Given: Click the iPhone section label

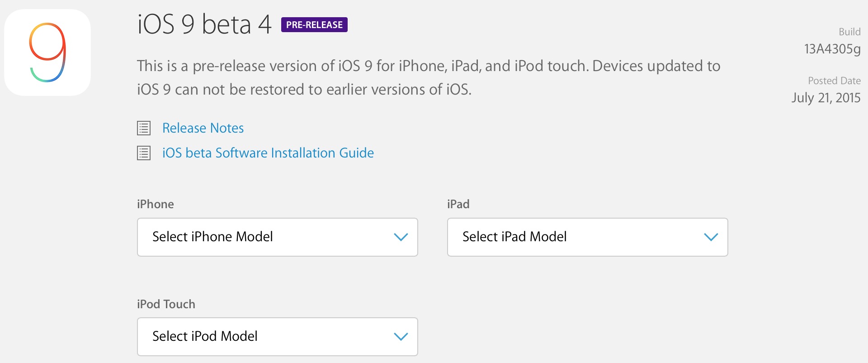Looking at the screenshot, I should click(x=156, y=204).
